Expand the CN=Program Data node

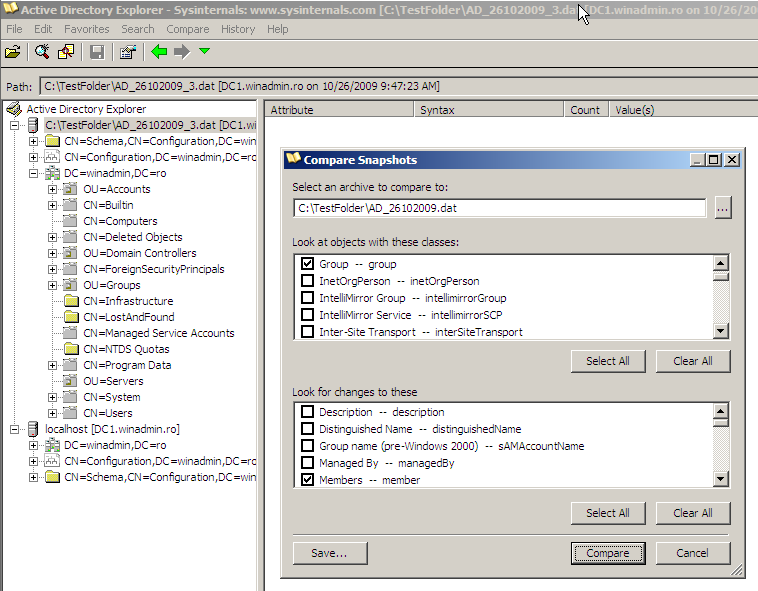52,365
